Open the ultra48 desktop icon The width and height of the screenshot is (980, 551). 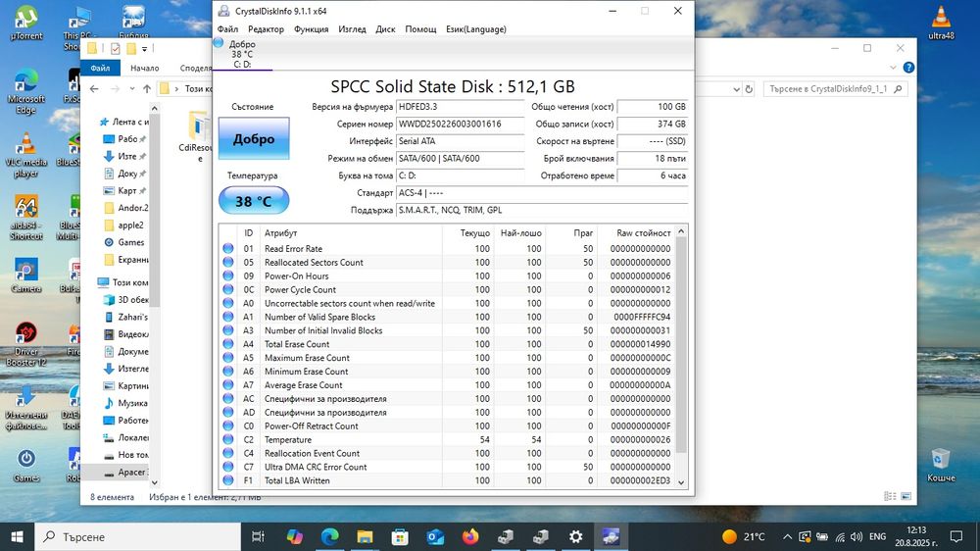[941, 24]
